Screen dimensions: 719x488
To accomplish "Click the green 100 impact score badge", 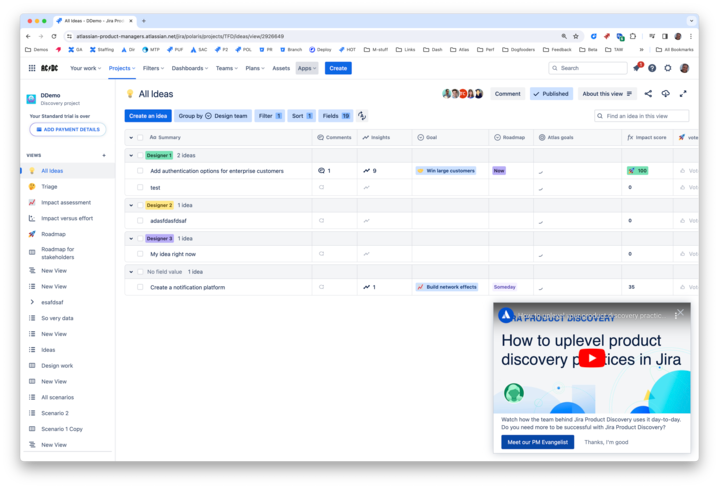I will (637, 171).
